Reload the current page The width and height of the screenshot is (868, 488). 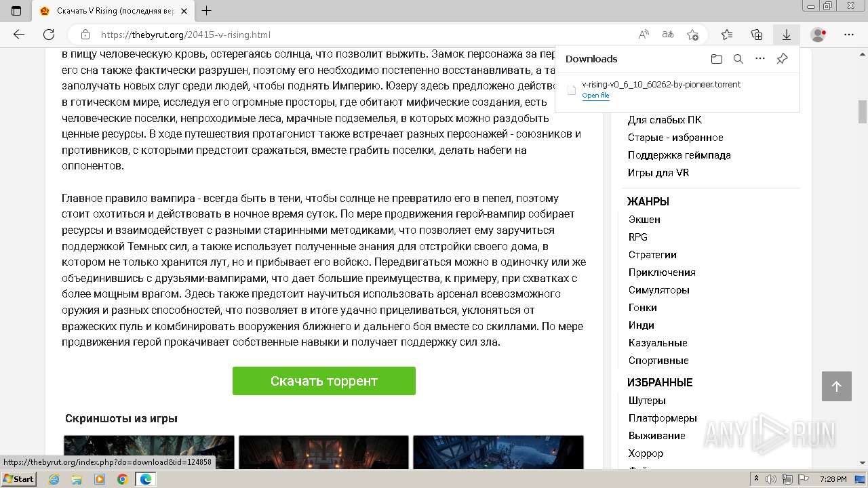[x=49, y=35]
